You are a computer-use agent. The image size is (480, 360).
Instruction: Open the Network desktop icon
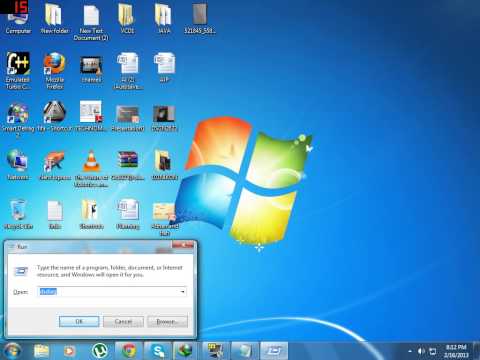[18, 165]
